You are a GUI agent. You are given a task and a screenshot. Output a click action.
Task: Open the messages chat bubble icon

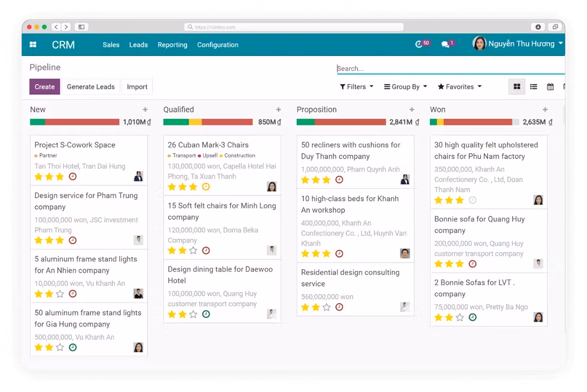point(445,44)
